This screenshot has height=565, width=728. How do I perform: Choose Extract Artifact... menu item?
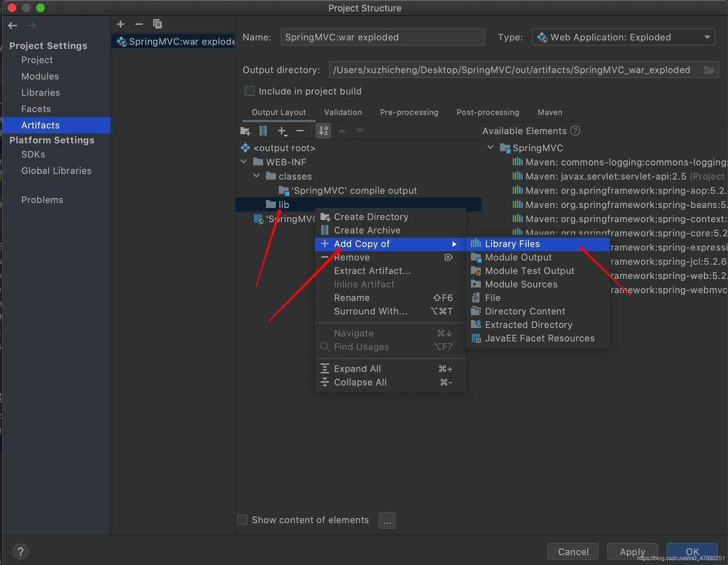[390, 271]
